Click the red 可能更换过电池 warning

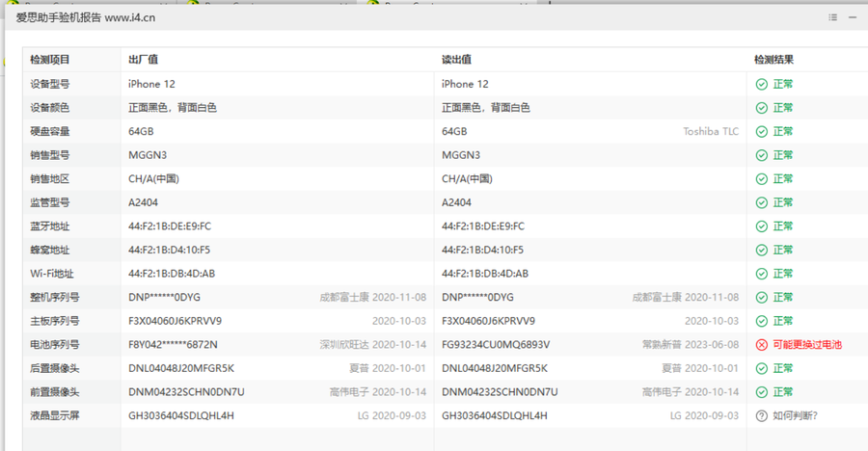[807, 345]
